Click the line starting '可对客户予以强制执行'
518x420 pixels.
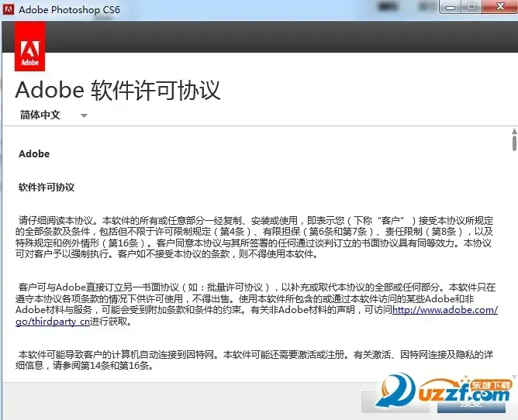click(x=167, y=254)
